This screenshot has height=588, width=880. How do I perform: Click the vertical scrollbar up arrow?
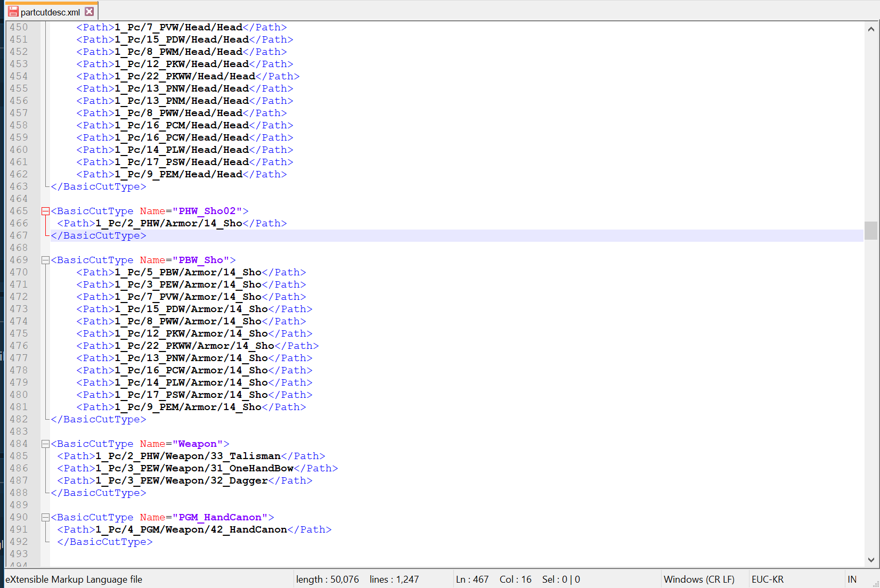pyautogui.click(x=871, y=29)
